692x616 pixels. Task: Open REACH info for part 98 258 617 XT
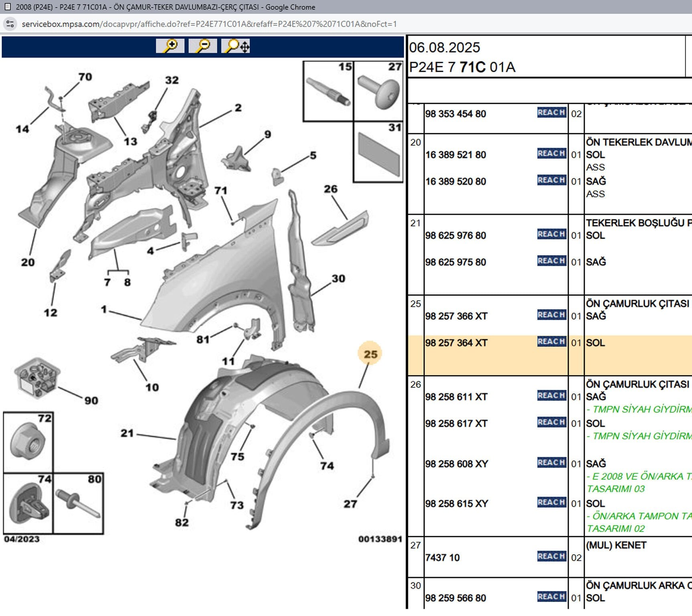(552, 422)
